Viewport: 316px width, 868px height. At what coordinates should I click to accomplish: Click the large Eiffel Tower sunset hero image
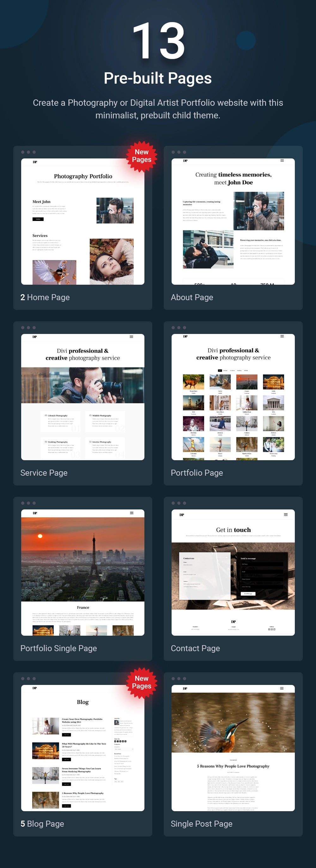point(82,559)
